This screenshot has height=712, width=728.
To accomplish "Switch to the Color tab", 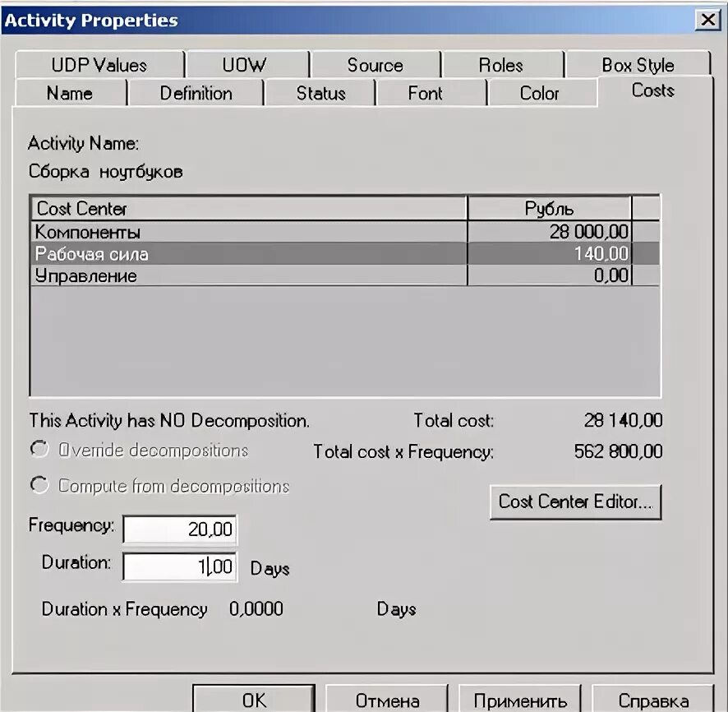I will pos(541,93).
